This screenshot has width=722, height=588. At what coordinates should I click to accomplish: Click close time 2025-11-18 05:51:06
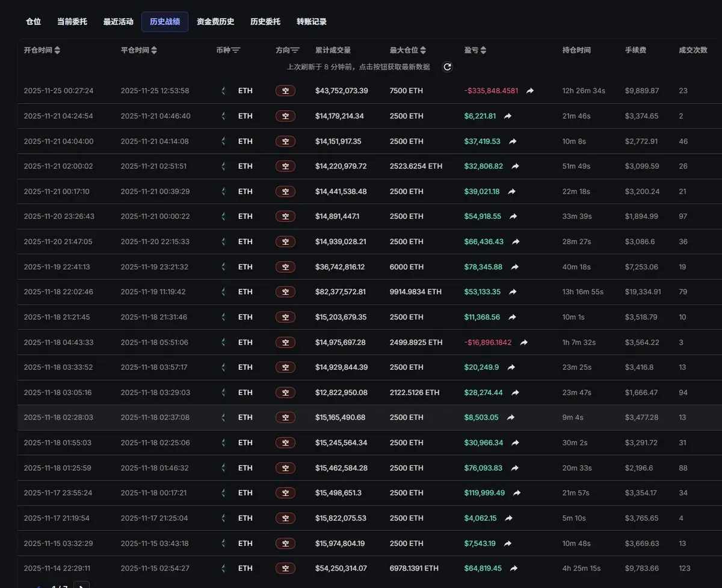click(155, 342)
